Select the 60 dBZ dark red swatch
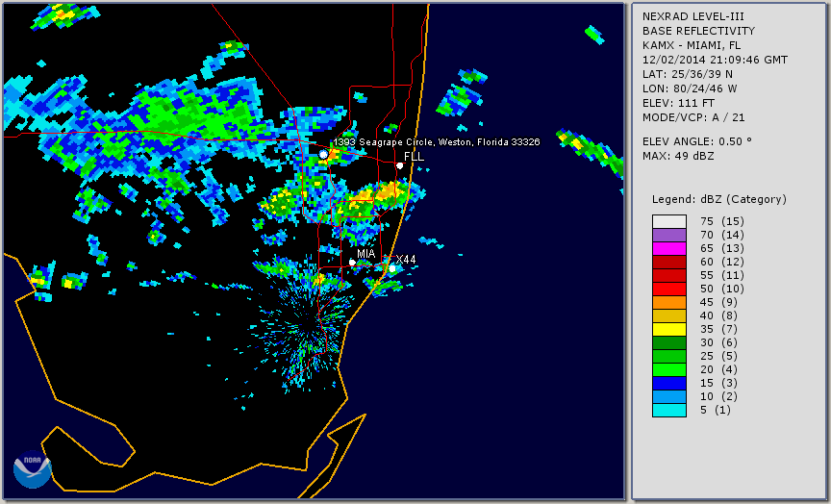This screenshot has height=504, width=831. point(669,262)
